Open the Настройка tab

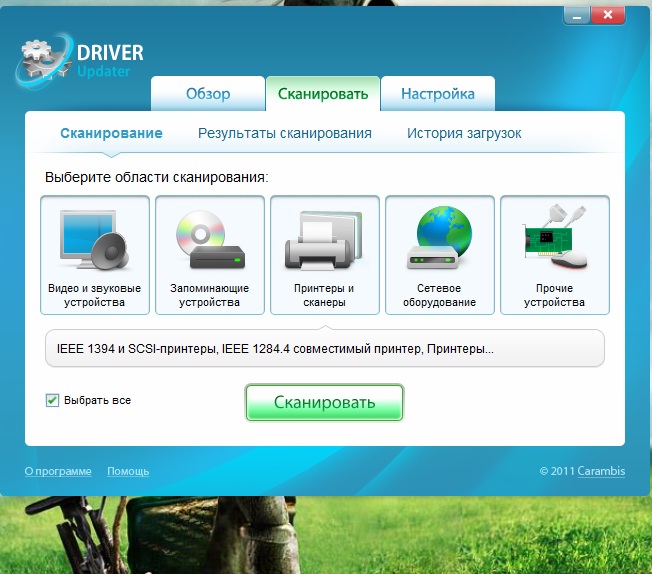438,94
